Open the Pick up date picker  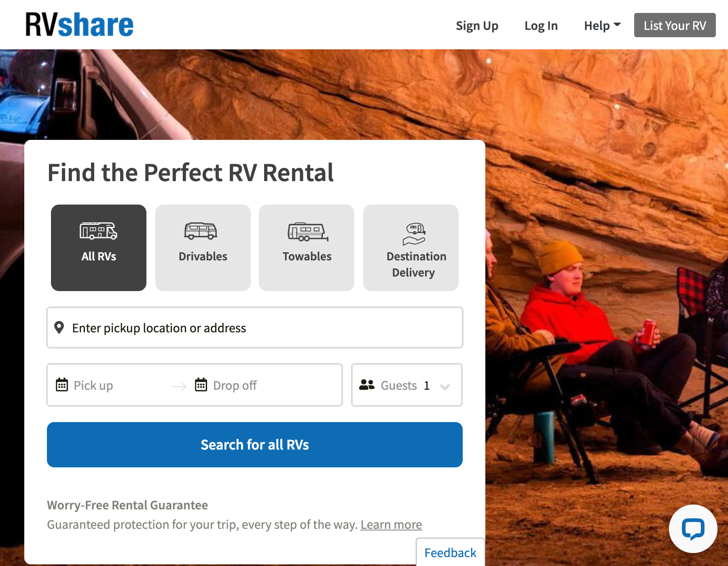93,385
